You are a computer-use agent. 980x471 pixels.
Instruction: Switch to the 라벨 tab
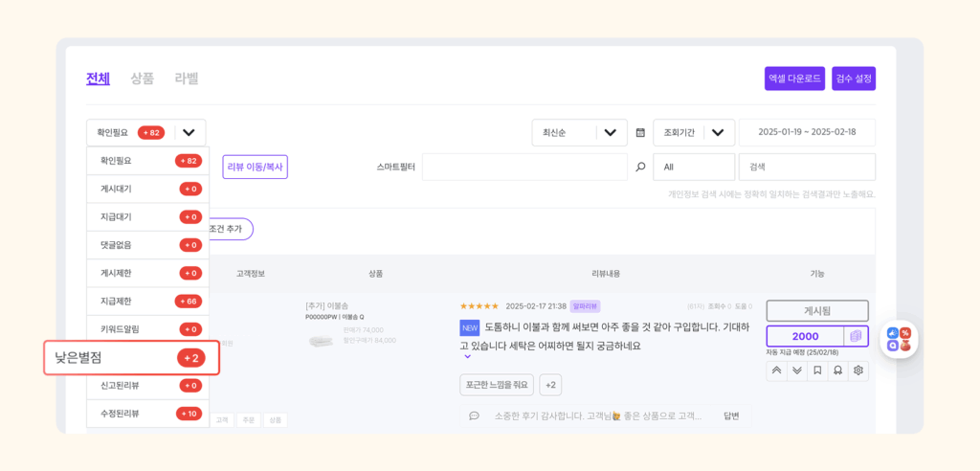pos(187,78)
